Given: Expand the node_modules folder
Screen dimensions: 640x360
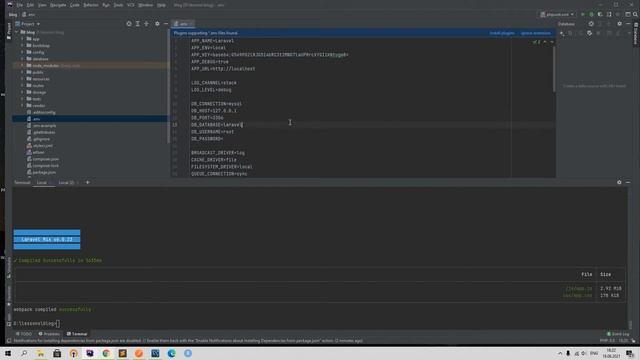Looking at the screenshot, I should point(22,65).
